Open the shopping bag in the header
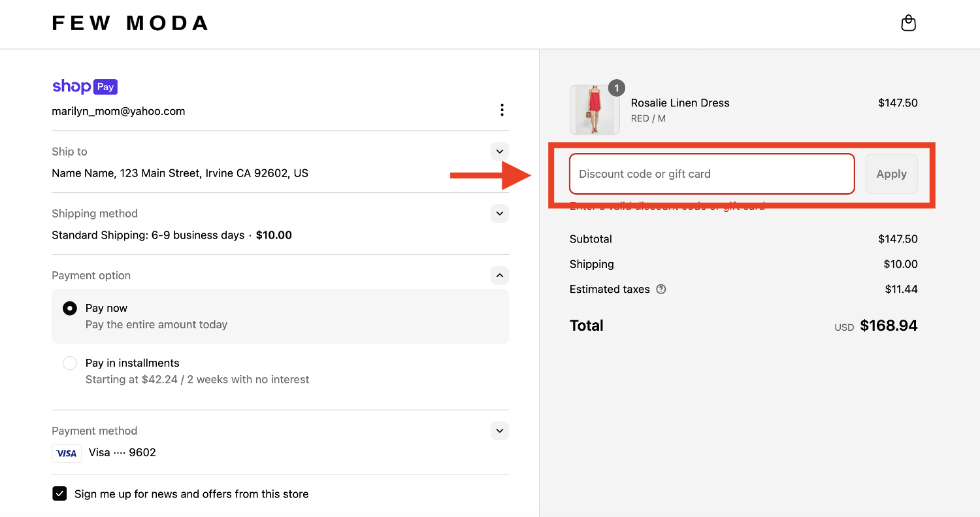The height and width of the screenshot is (517, 980). coord(908,23)
